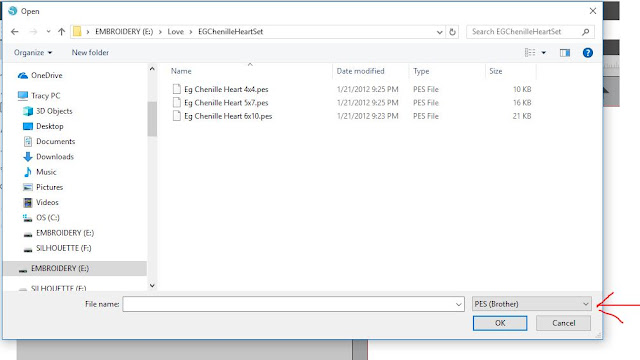This screenshot has width=640, height=360.
Task: Close the Open dialog
Action: tap(593, 11)
